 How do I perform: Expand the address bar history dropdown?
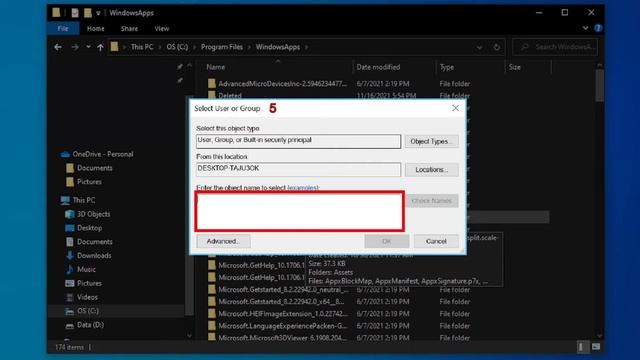pyautogui.click(x=479, y=47)
